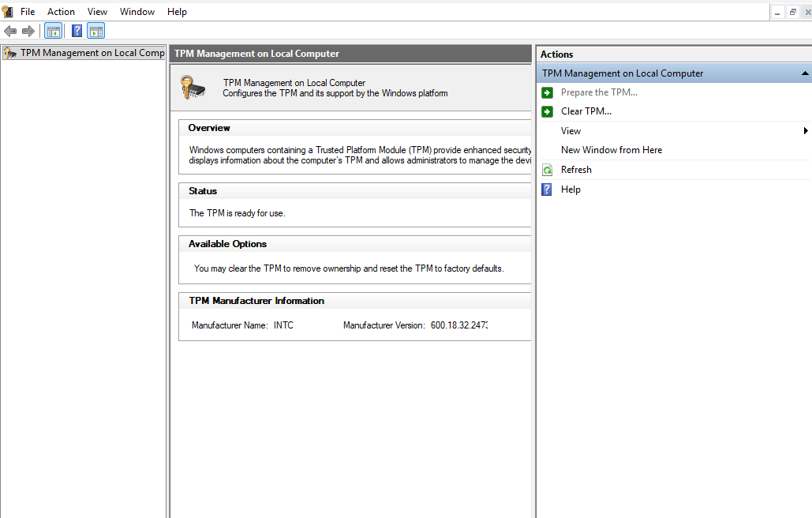The image size is (812, 518).
Task: Select Prepare the TPM action icon
Action: tap(547, 92)
